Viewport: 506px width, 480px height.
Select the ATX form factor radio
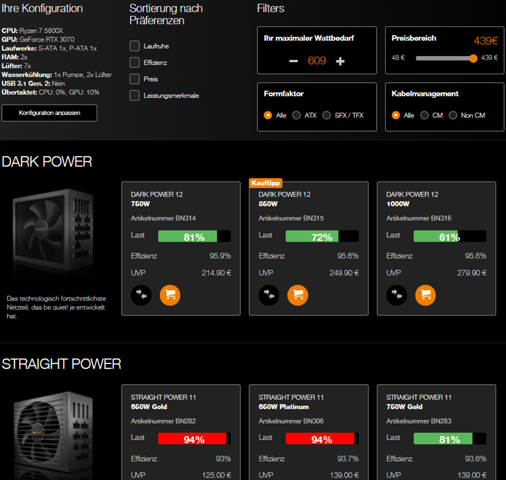296,115
